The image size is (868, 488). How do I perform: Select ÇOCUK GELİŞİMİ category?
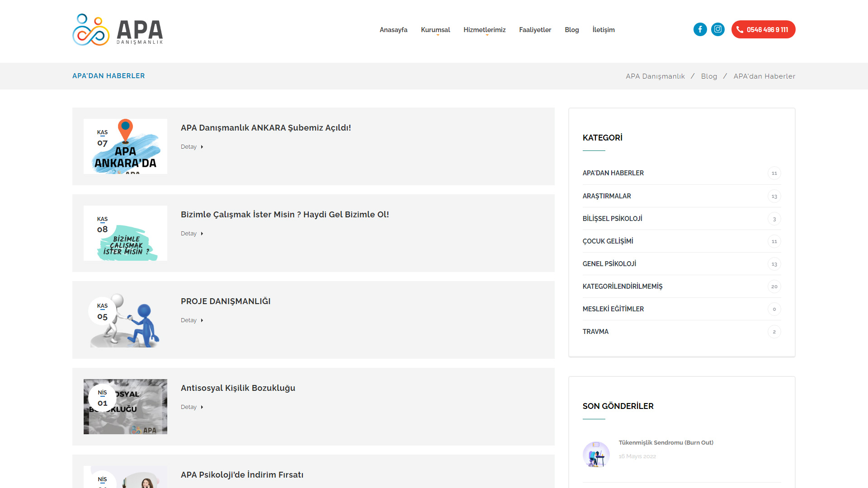pyautogui.click(x=608, y=241)
